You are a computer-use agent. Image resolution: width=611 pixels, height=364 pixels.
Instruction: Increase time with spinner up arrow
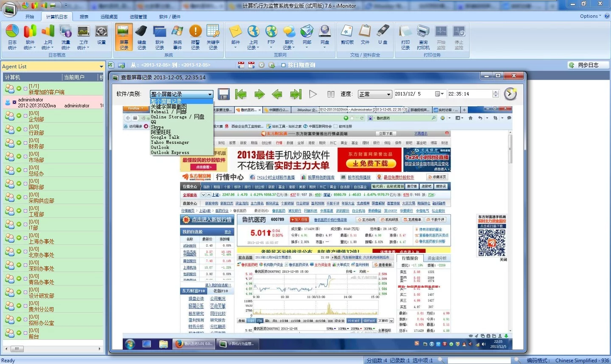496,92
